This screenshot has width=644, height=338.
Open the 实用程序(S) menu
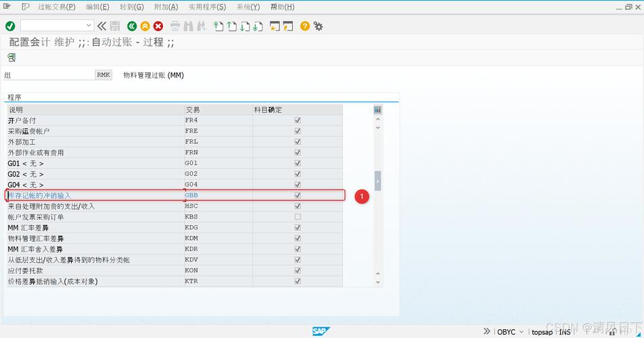point(207,7)
